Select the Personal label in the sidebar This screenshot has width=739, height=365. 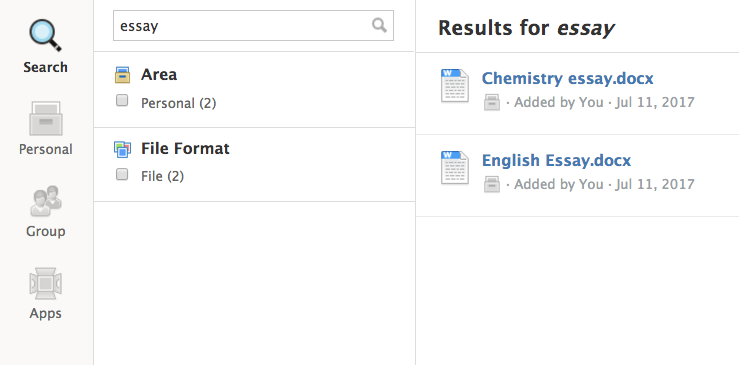(x=46, y=149)
